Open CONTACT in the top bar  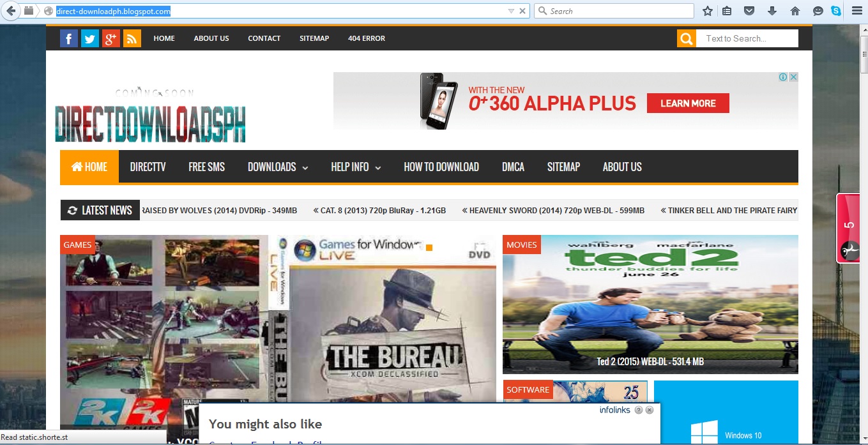pyautogui.click(x=264, y=38)
